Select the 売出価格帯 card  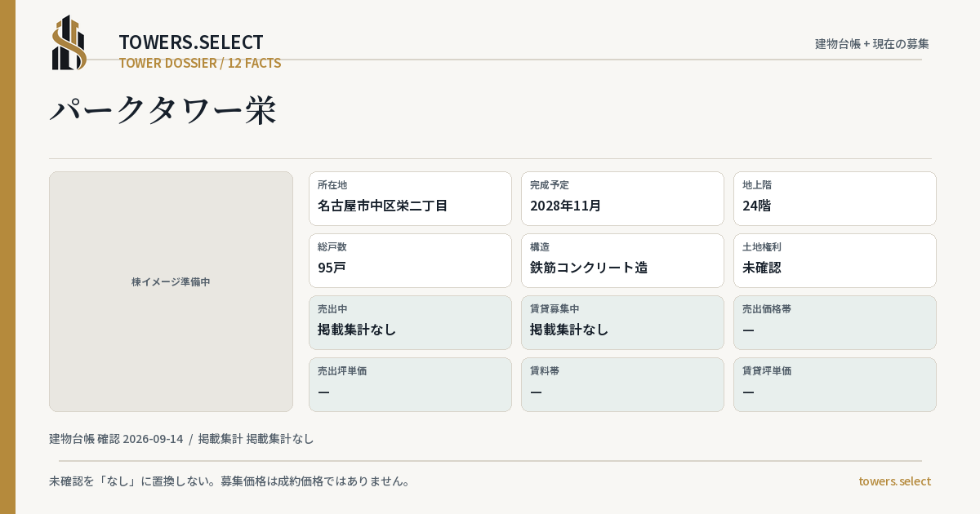(x=835, y=322)
